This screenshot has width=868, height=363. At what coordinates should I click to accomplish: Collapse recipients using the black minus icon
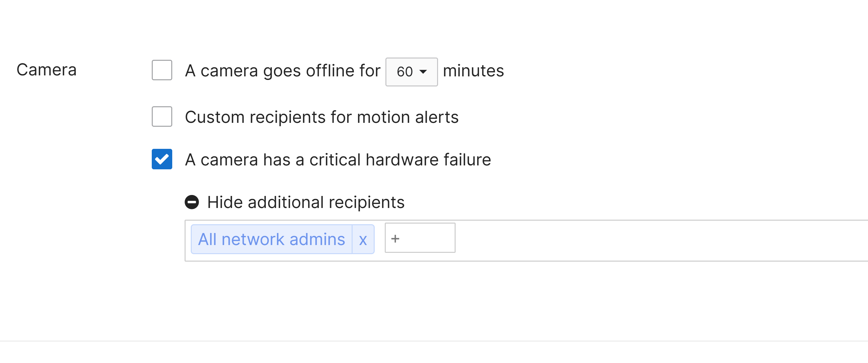[192, 202]
